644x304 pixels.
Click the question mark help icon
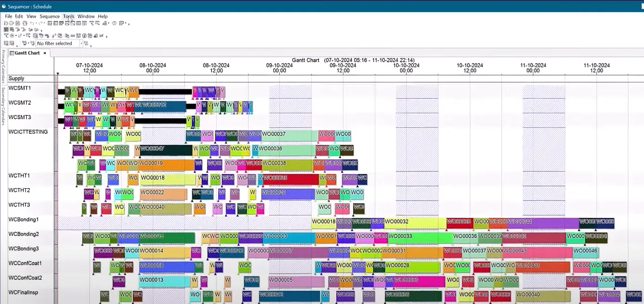click(114, 23)
